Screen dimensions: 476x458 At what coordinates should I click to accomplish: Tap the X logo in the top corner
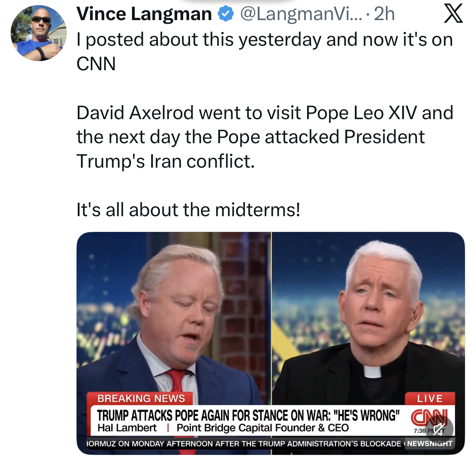tap(454, 14)
